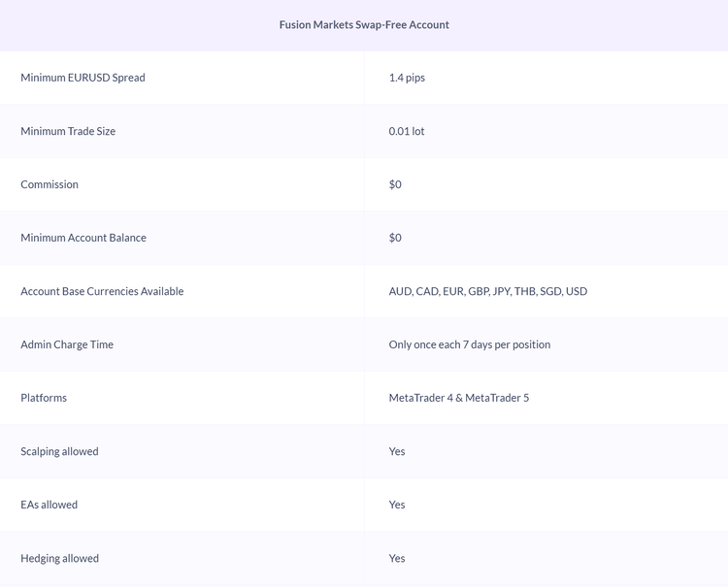The height and width of the screenshot is (587, 728).
Task: Click the Yes value for Scalping allowed
Action: coord(397,451)
